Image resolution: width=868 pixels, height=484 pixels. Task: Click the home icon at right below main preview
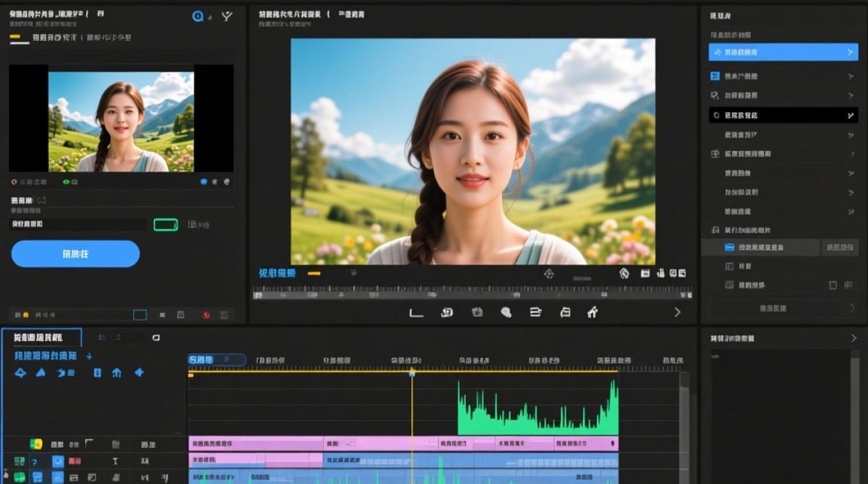[624, 273]
